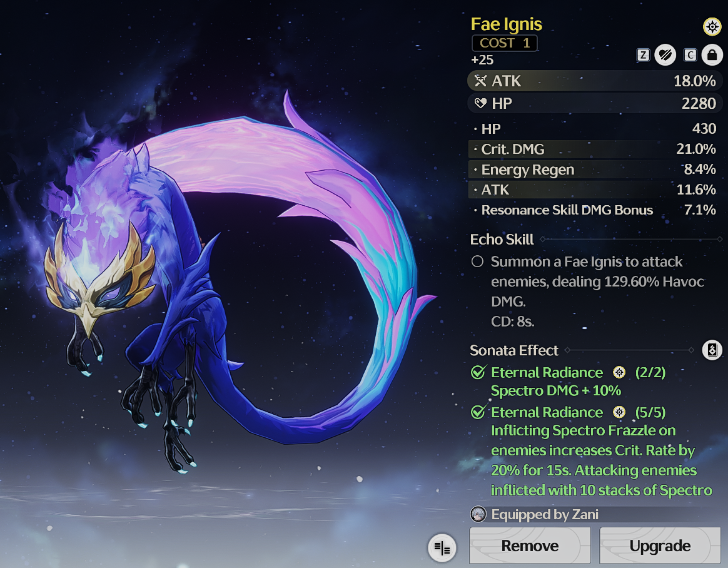Toggle the echo lock icon

[x=712, y=55]
